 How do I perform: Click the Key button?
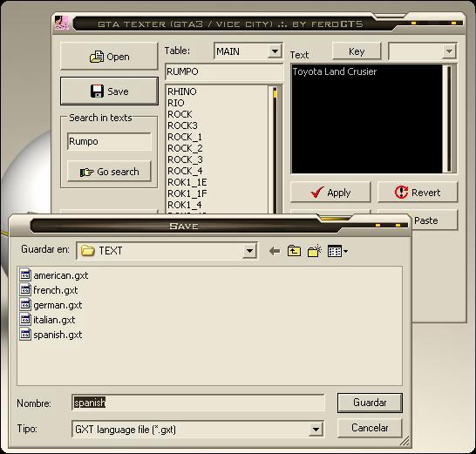[357, 51]
